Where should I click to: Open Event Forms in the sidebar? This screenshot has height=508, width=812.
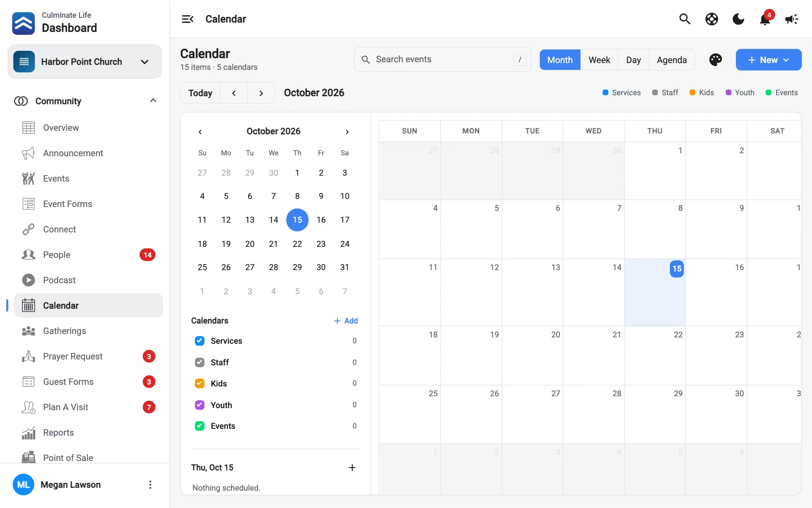point(88,204)
